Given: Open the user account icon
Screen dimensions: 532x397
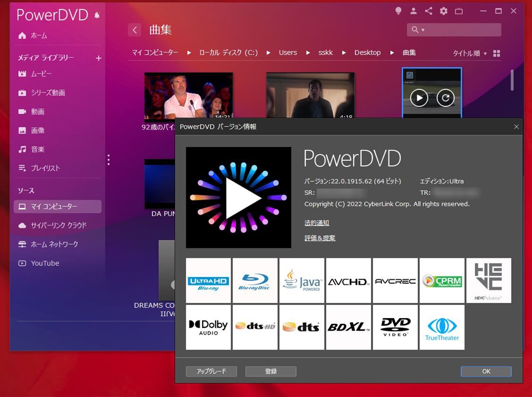Looking at the screenshot, I should click(x=413, y=11).
